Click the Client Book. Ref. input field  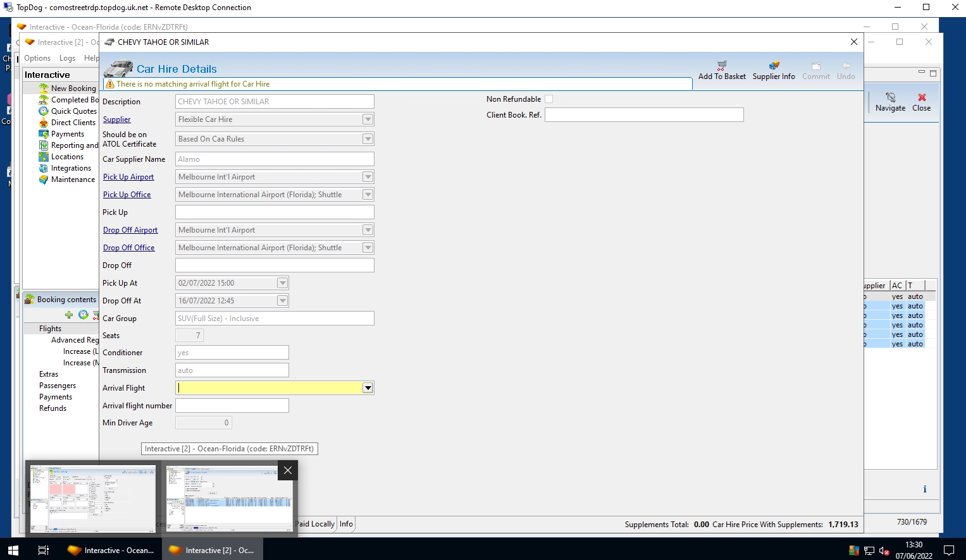[644, 115]
